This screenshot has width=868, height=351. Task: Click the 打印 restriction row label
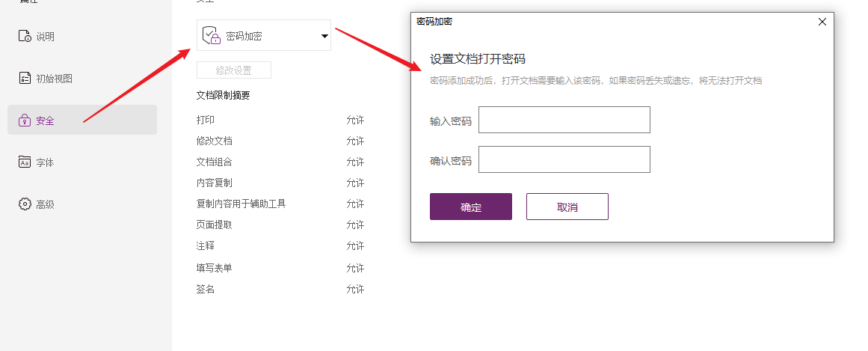pos(206,120)
